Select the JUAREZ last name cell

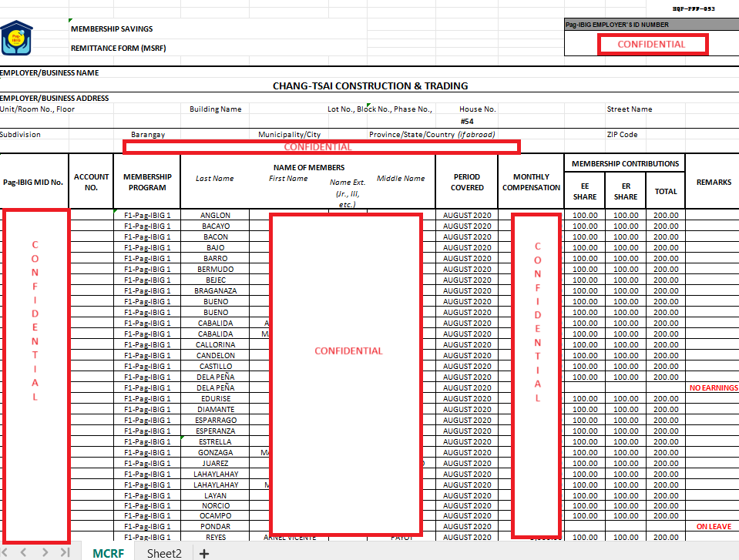pyautogui.click(x=216, y=464)
